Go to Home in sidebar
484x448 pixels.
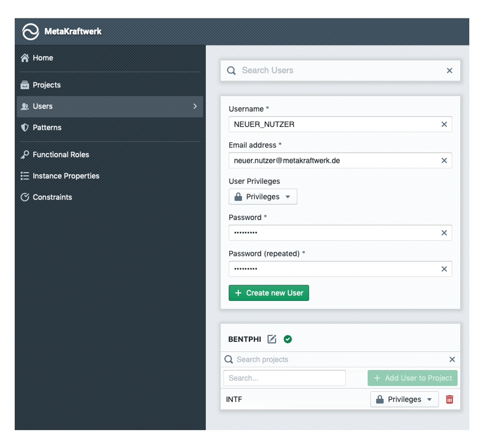[43, 58]
